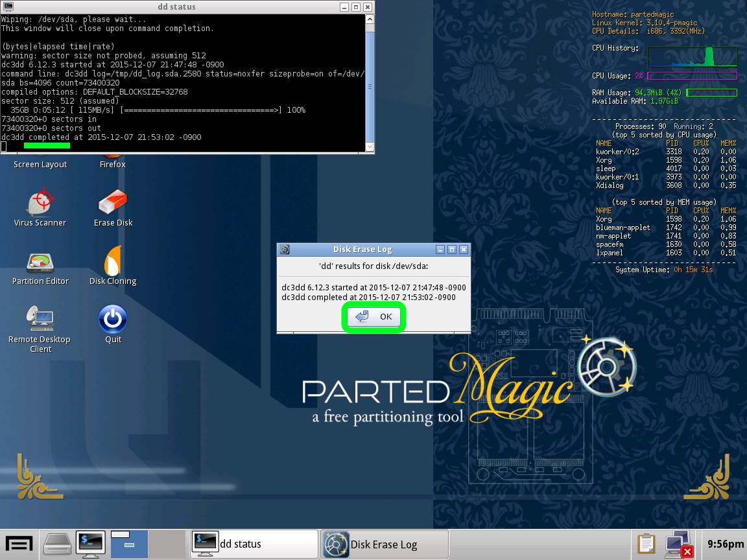Launch Partition Editor from desktop
747x560 pixels.
40,269
